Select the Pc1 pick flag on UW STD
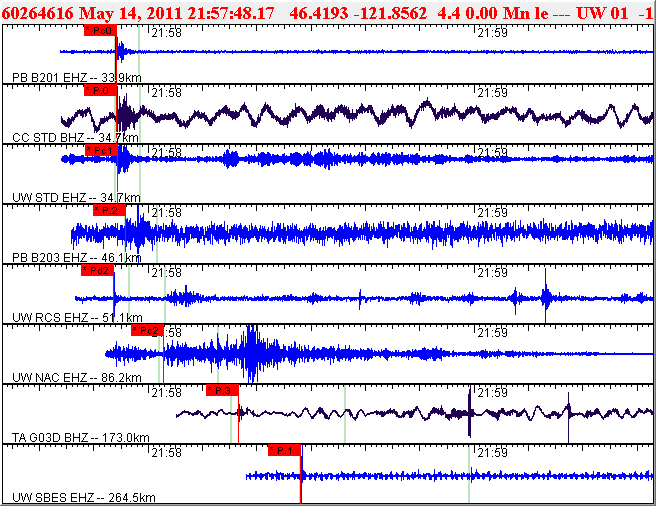This screenshot has height=506, width=656. (101, 150)
